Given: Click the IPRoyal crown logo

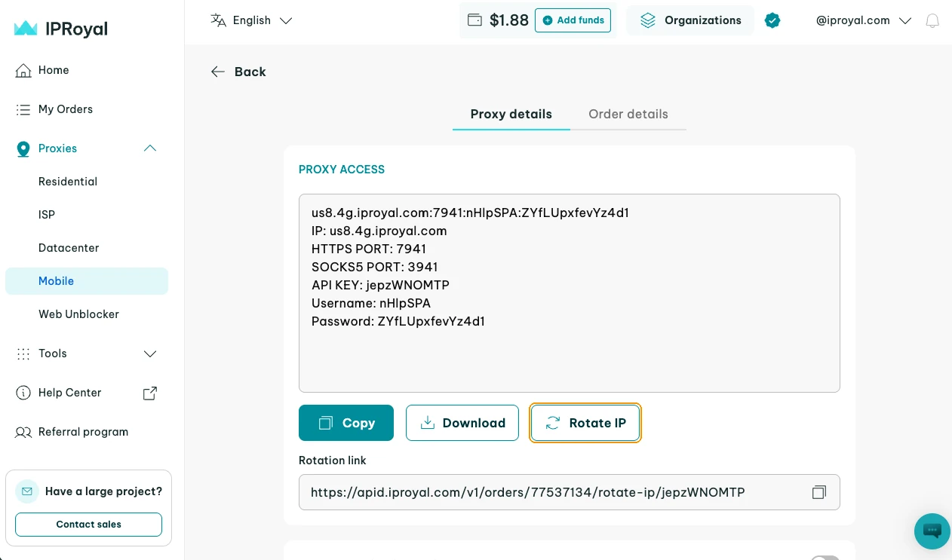Looking at the screenshot, I should coord(26,29).
